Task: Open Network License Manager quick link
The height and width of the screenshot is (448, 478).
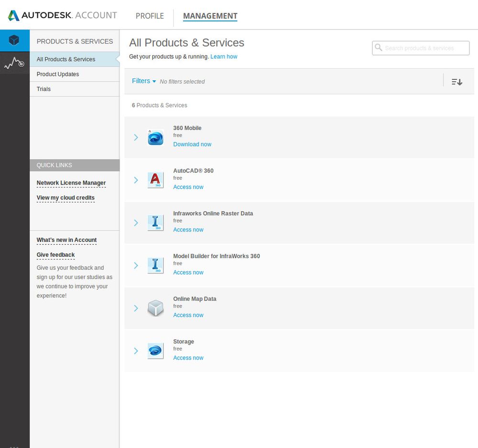Action: [x=71, y=183]
